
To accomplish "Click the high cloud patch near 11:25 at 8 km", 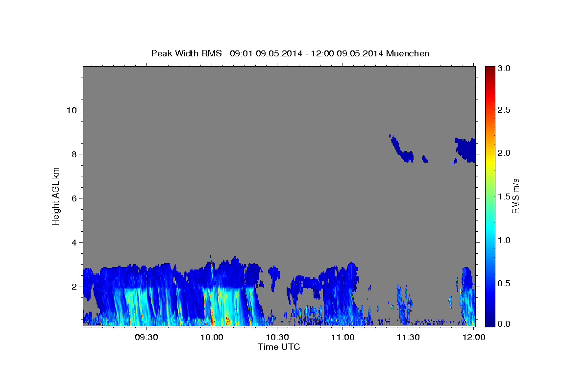I will (x=402, y=149).
